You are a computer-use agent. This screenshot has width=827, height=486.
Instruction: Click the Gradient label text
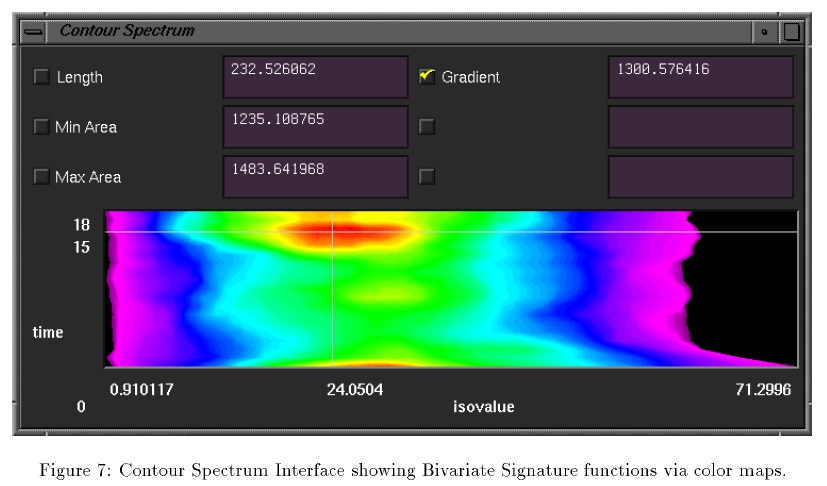(x=470, y=77)
